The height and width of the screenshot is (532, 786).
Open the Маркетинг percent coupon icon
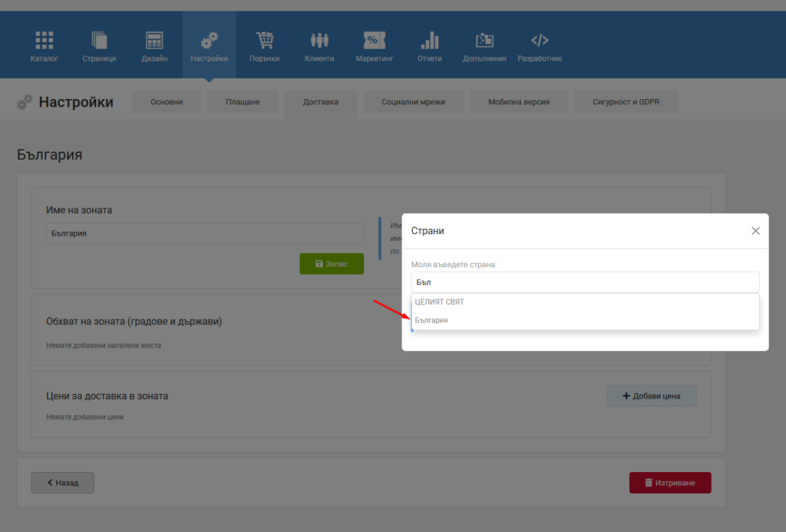pos(375,40)
